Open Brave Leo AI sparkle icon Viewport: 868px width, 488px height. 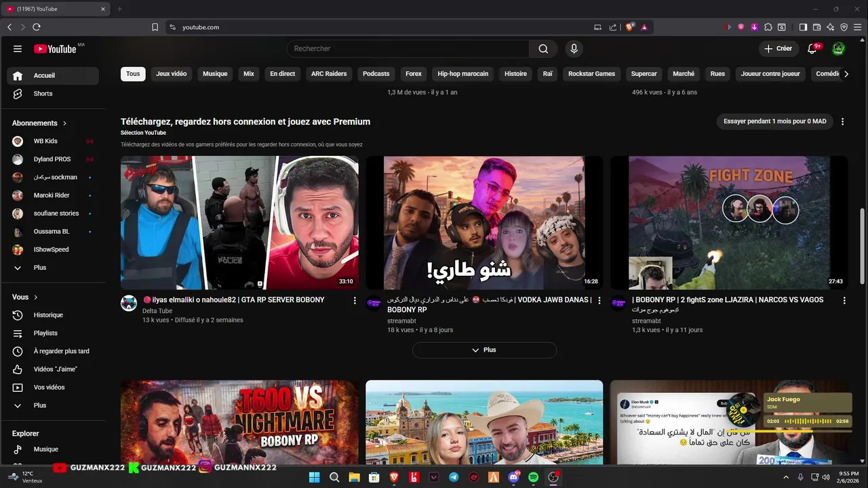point(830,27)
